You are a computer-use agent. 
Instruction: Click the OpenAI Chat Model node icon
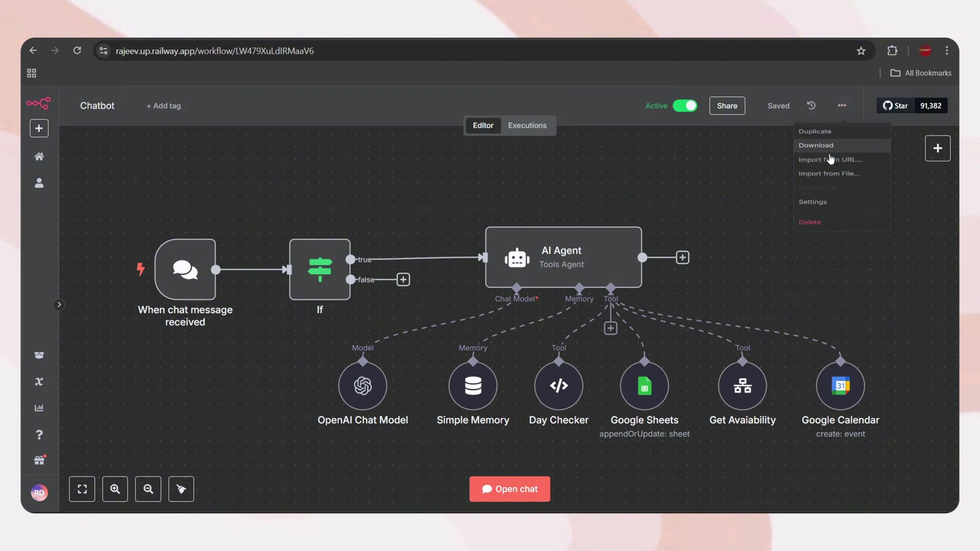coord(362,386)
